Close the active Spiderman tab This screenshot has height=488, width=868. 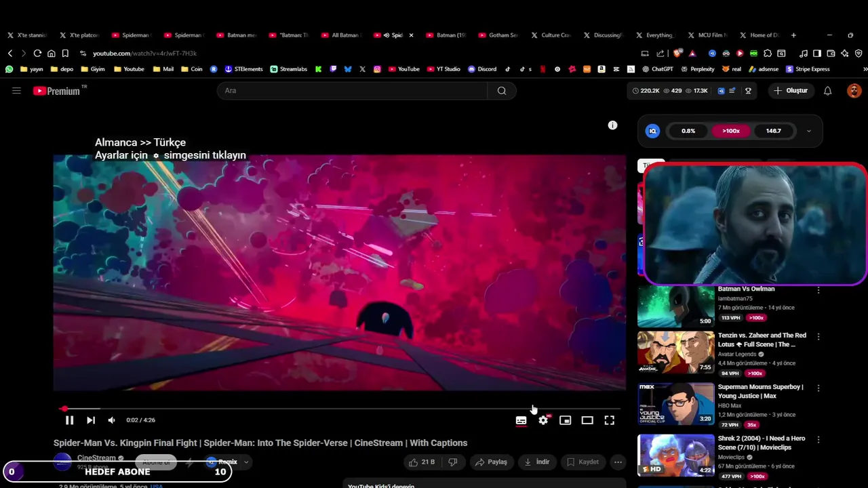click(411, 35)
